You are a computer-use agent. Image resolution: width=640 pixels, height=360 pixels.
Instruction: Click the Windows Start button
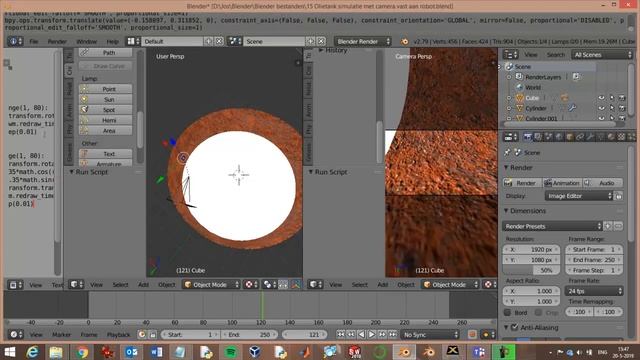tap(9, 352)
